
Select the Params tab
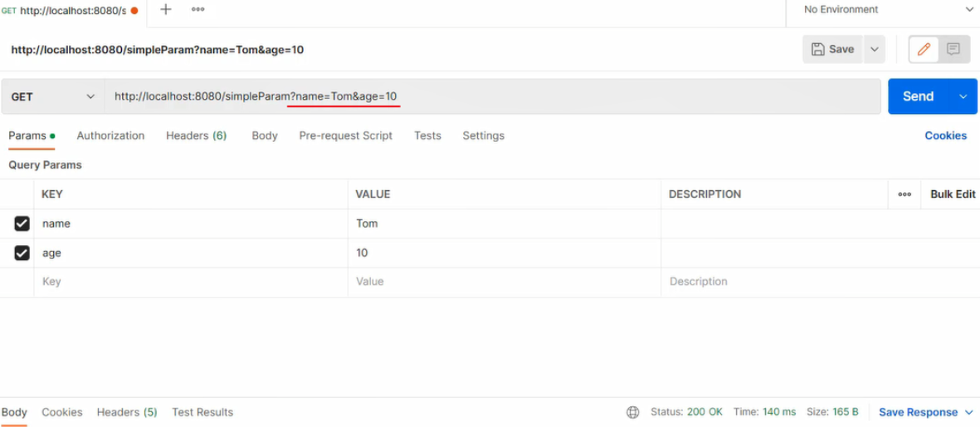click(32, 136)
